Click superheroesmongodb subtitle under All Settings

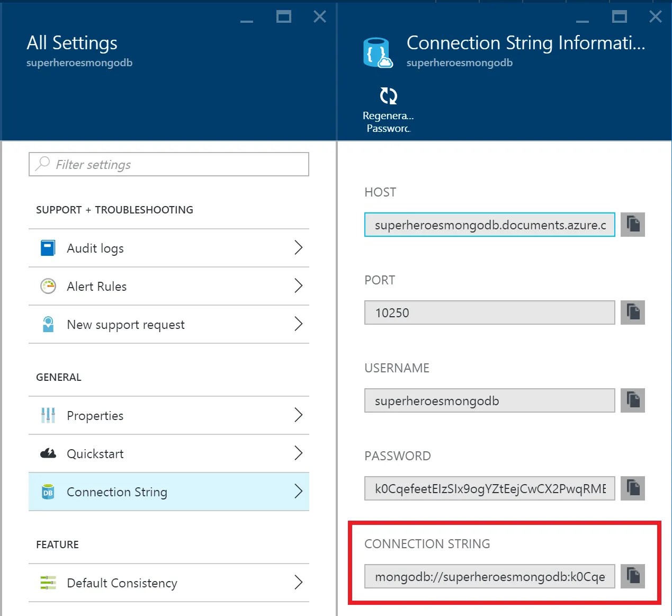click(79, 63)
